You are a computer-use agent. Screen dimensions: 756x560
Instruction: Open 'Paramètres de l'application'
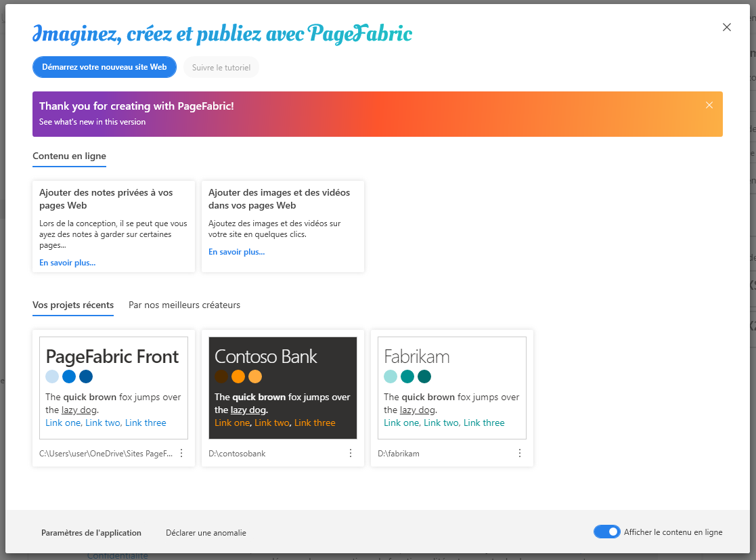[x=91, y=532]
